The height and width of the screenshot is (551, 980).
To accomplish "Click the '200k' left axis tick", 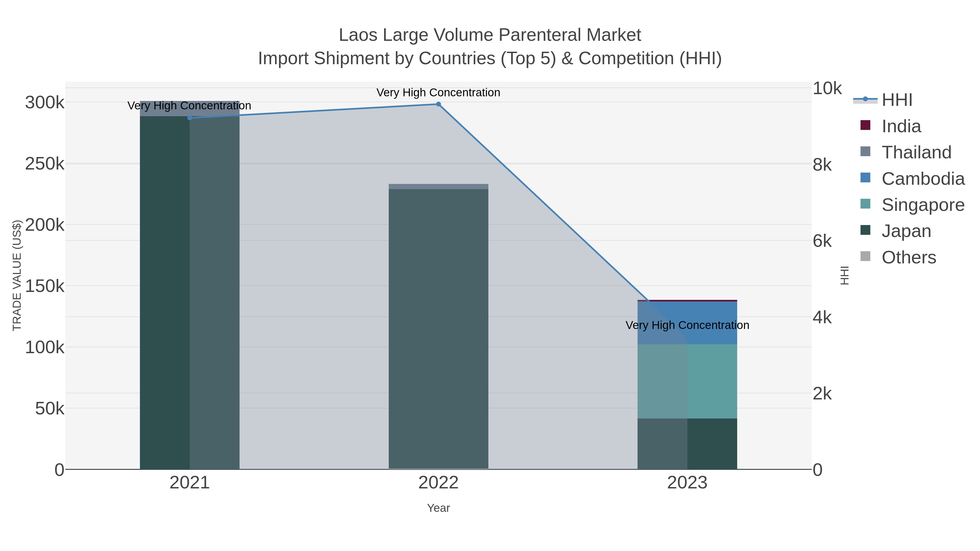I will tap(45, 225).
